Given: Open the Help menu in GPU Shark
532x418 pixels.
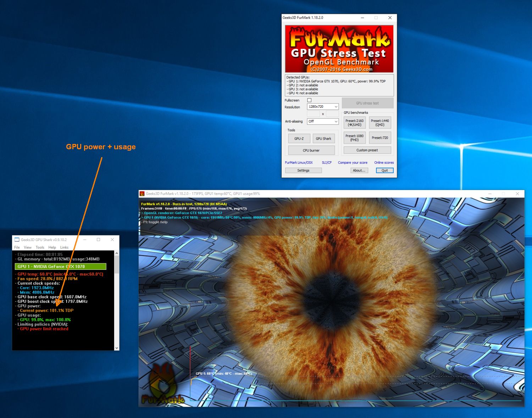Looking at the screenshot, I should pyautogui.click(x=52, y=247).
